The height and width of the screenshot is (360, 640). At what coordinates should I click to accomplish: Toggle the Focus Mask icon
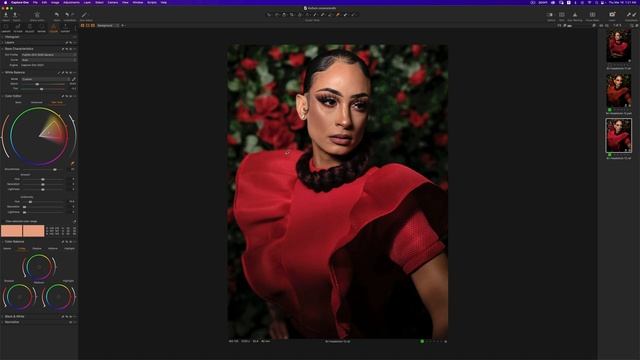[592, 15]
